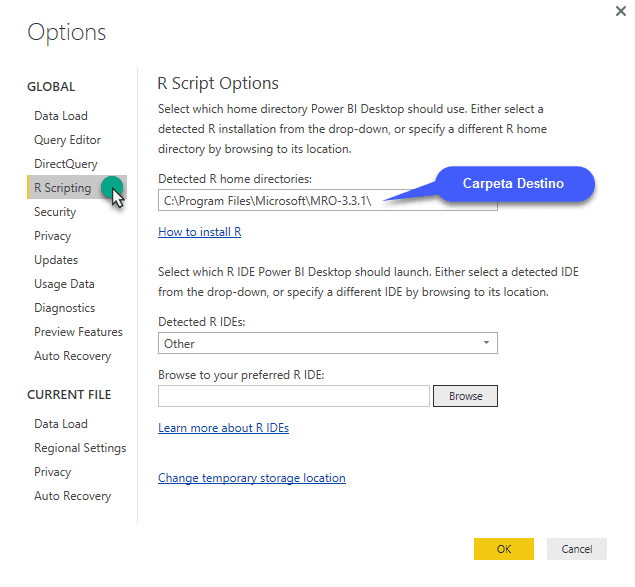The width and height of the screenshot is (635, 587).
Task: Select global Auto Recovery options
Action: (72, 356)
